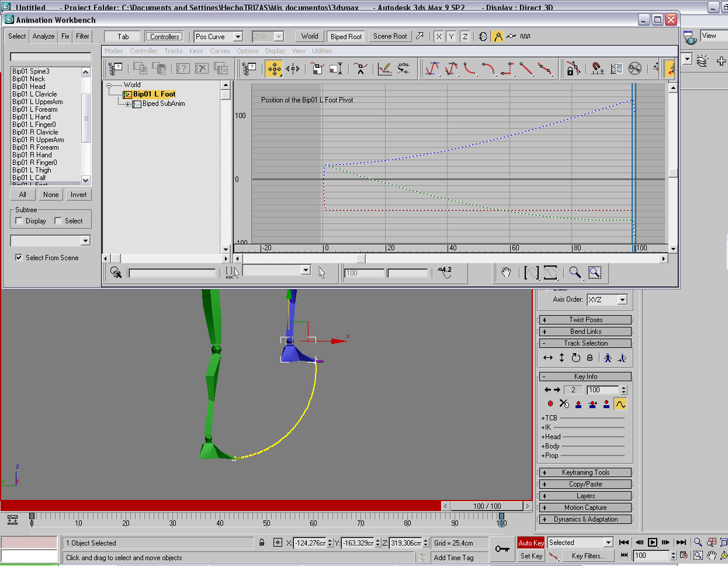Viewport: 728px width, 566px height.
Task: Click the Delete Key icon in Key Info
Action: pyautogui.click(x=564, y=404)
